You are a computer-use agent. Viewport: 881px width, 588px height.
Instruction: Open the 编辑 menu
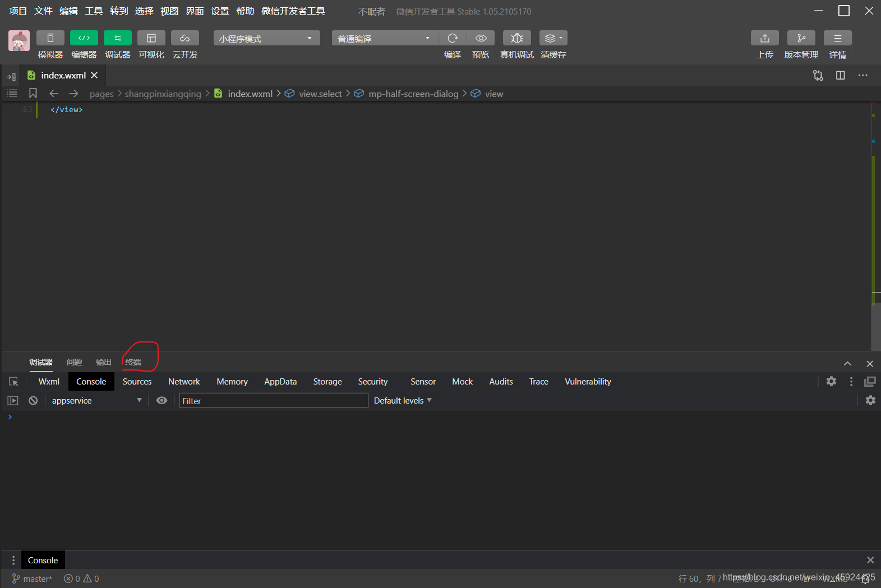[68, 11]
